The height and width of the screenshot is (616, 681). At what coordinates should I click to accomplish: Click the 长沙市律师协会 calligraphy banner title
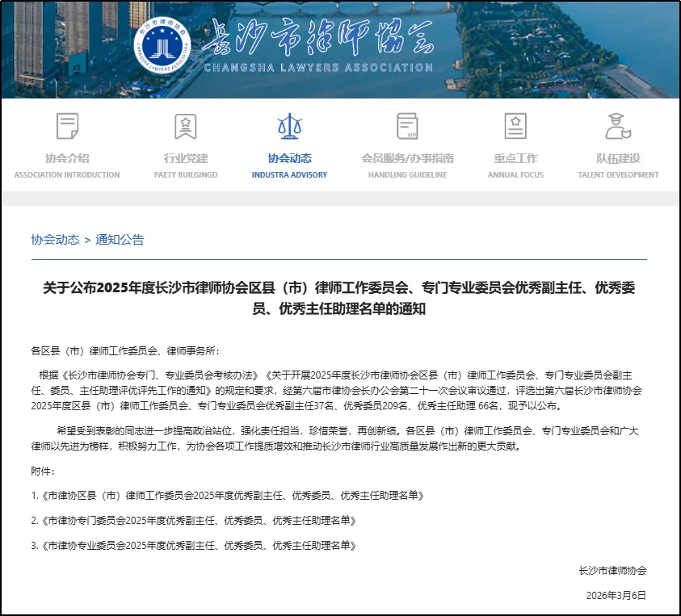coord(318,38)
